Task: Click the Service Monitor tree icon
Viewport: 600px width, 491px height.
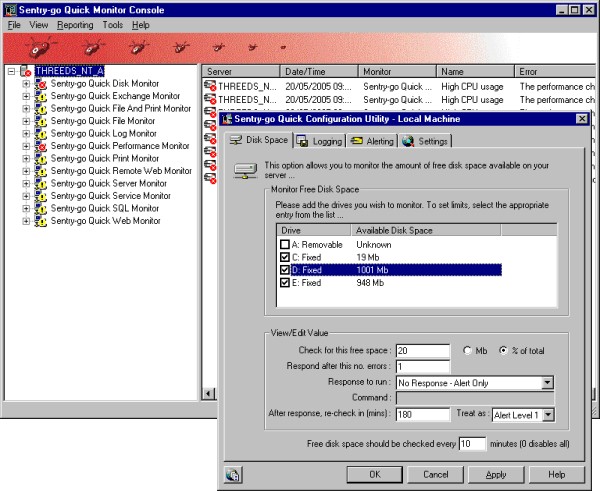Action: tap(40, 196)
